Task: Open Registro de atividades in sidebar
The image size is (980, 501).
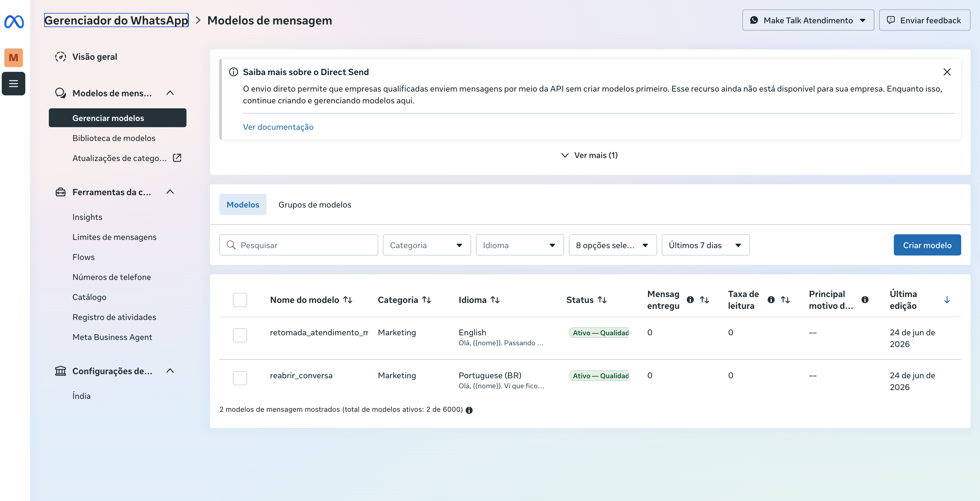Action: tap(114, 317)
